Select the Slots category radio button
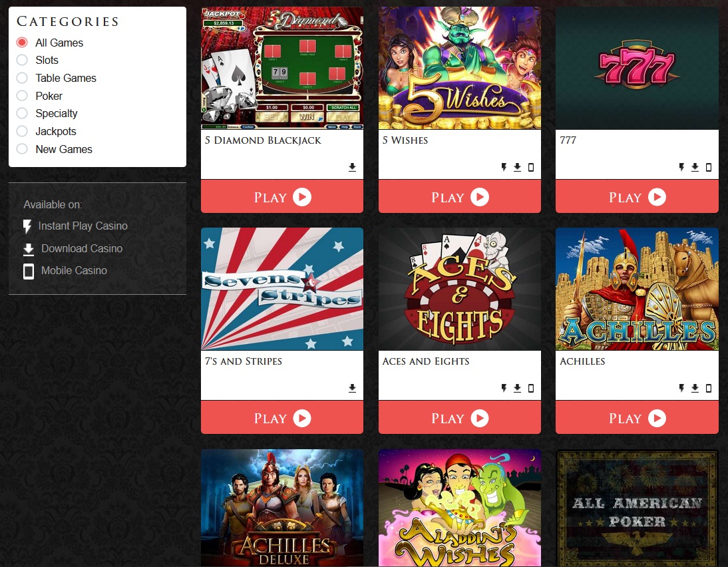This screenshot has width=728, height=567. tap(22, 60)
